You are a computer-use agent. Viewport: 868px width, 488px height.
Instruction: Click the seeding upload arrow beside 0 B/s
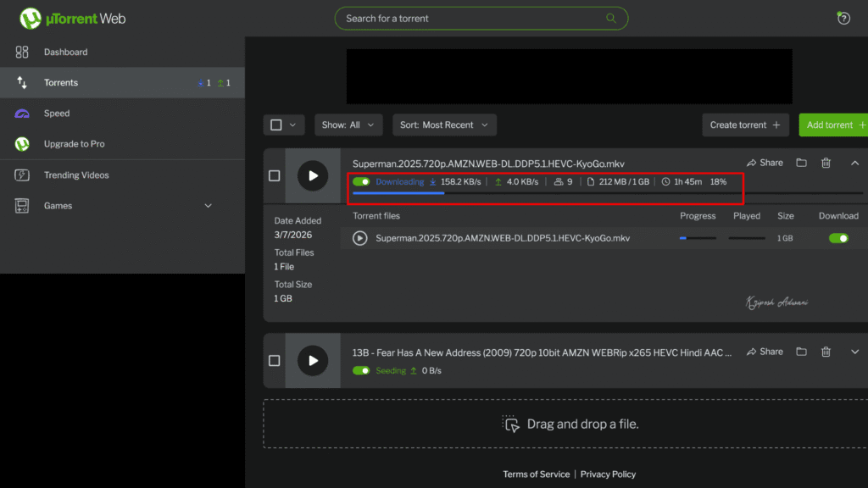tap(414, 371)
